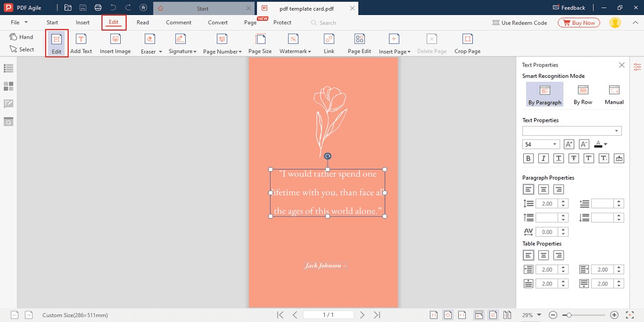Click the open folder icon in title bar
This screenshot has width=644, height=322.
68,8
